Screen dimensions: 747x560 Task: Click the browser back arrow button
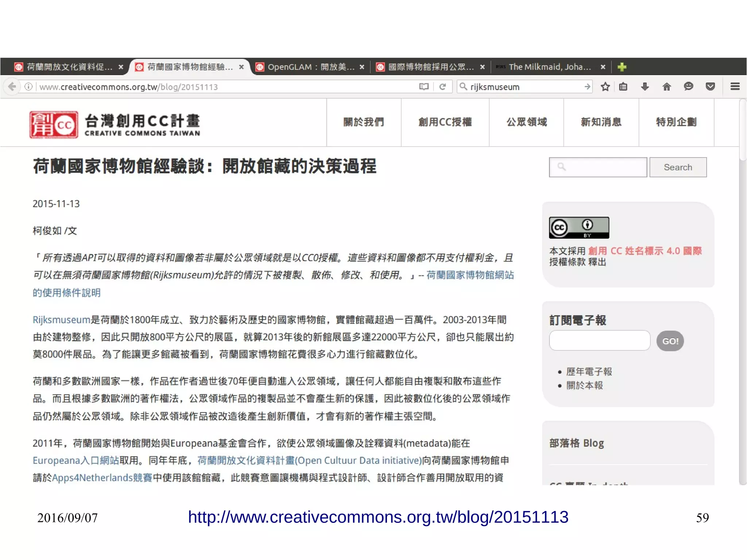click(12, 87)
